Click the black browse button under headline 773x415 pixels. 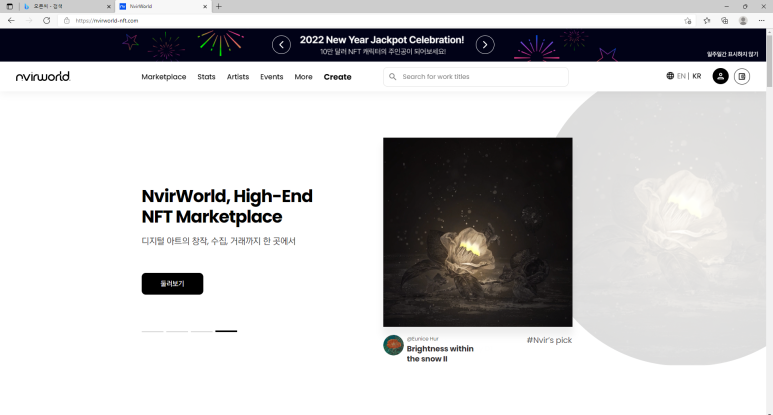coord(172,284)
